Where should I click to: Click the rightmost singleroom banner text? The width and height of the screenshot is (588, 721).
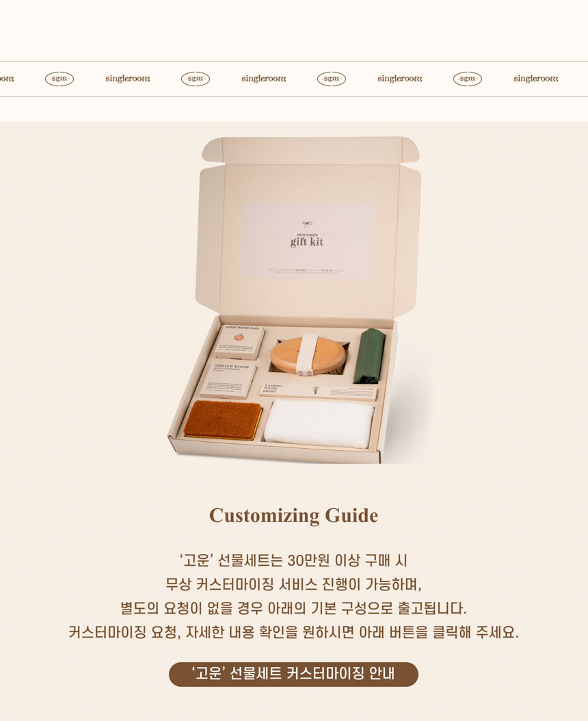pos(536,79)
